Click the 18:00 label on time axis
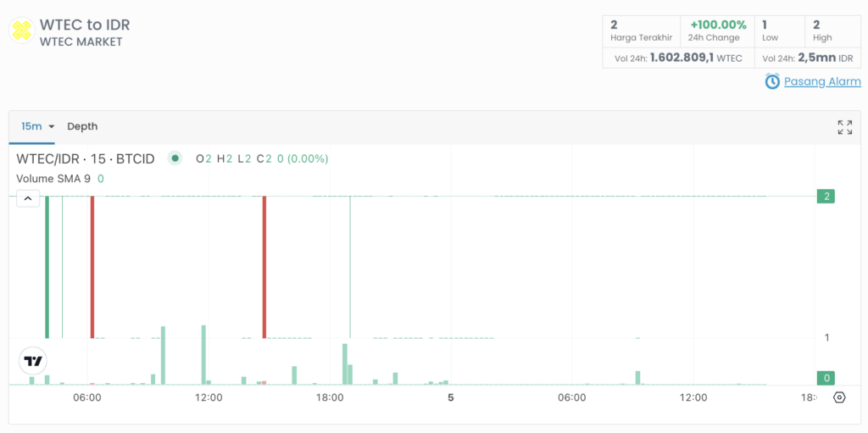 click(x=330, y=397)
